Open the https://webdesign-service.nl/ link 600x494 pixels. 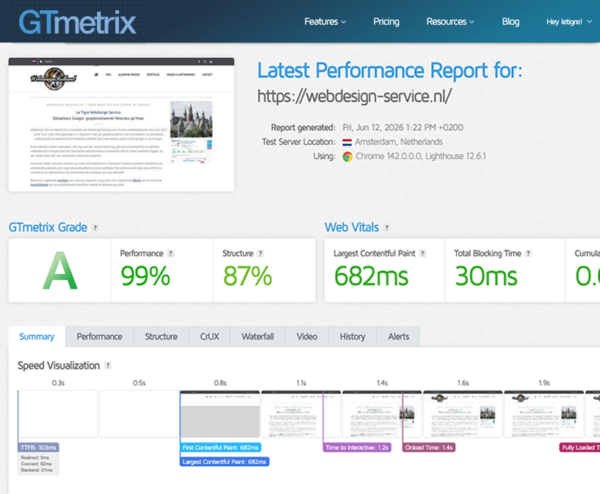[354, 96]
